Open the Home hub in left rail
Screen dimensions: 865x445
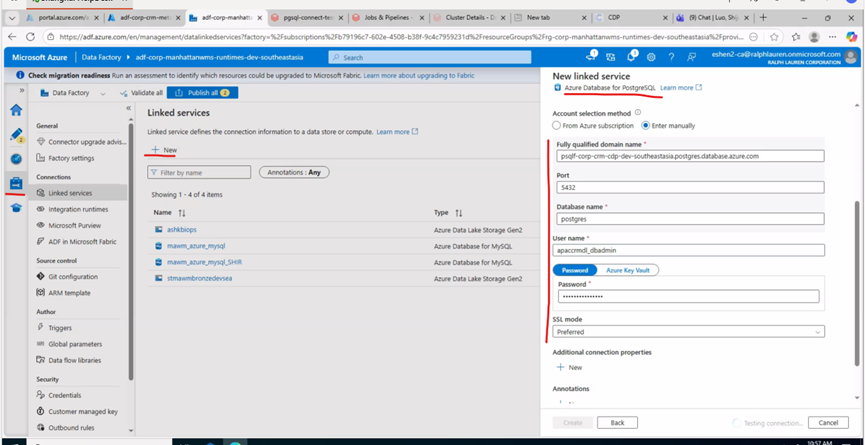click(x=17, y=110)
